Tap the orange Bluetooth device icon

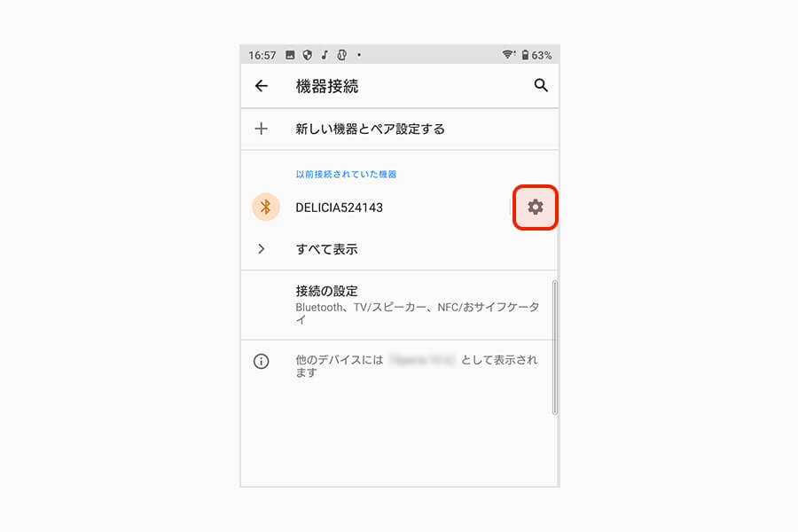click(266, 207)
